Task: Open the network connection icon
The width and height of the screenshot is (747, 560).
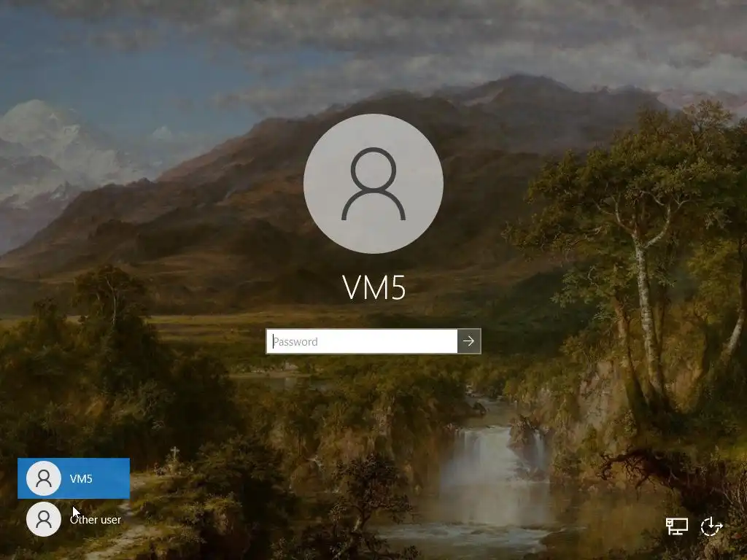Action: 676,526
